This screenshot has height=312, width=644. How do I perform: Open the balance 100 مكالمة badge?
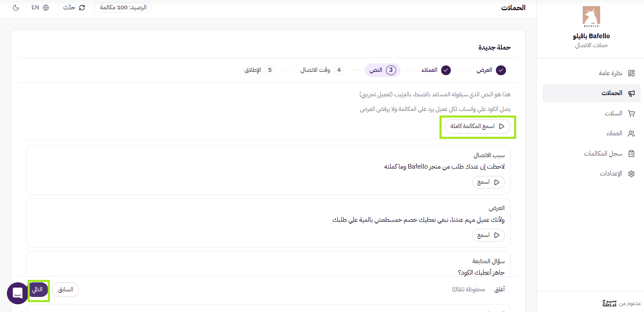point(123,8)
